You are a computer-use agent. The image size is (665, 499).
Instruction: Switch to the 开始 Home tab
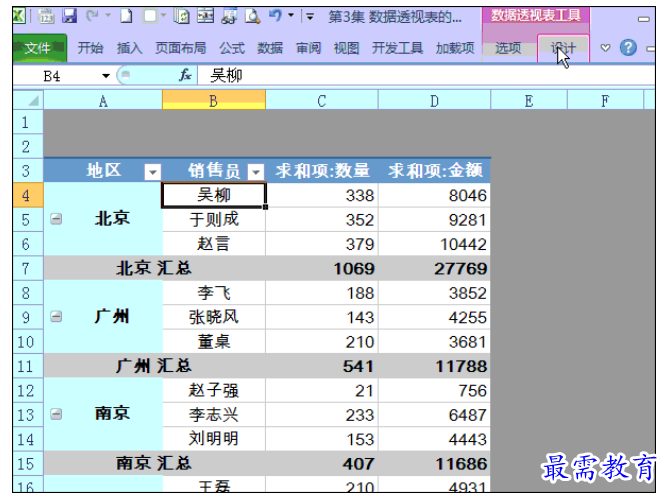[90, 48]
